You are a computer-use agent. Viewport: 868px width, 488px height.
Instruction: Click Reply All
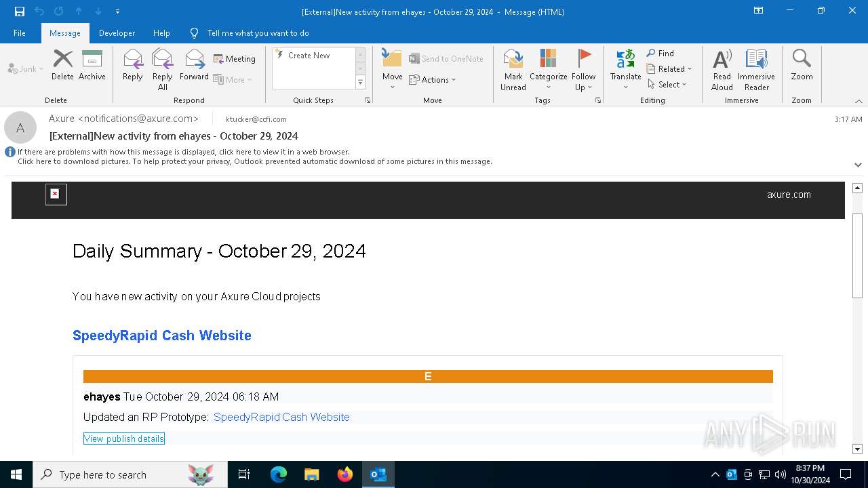click(x=162, y=69)
